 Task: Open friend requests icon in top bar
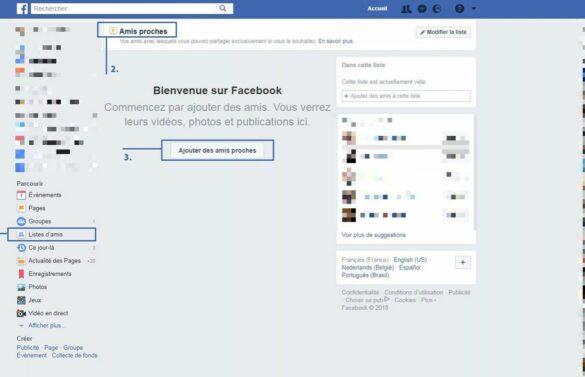(x=406, y=9)
